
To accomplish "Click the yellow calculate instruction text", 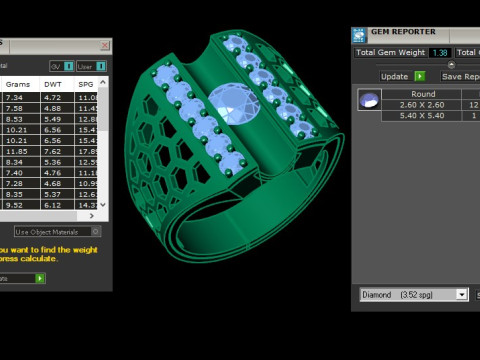I will pyautogui.click(x=48, y=254).
